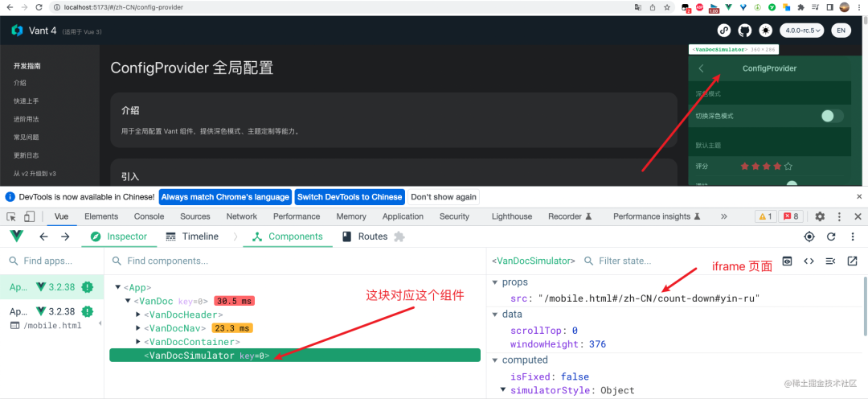Collapse the <VanDoc> tree node
The width and height of the screenshot is (868, 399).
[x=128, y=301]
